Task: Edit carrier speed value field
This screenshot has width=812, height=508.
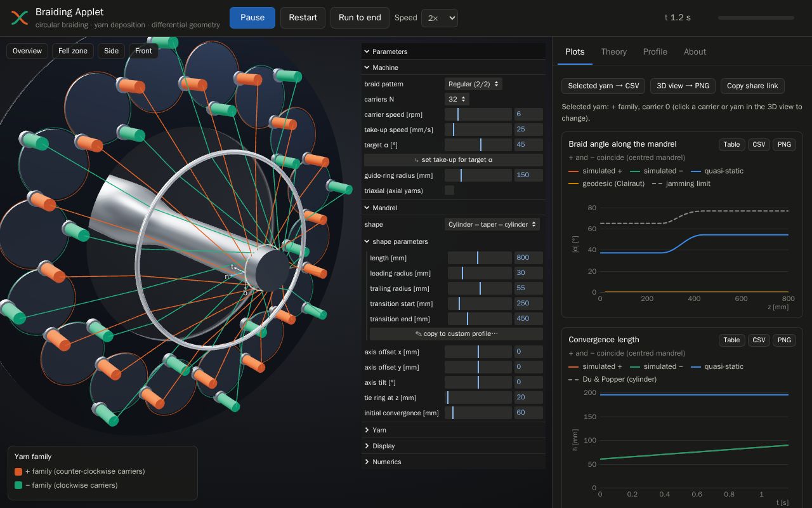Action: coord(528,114)
